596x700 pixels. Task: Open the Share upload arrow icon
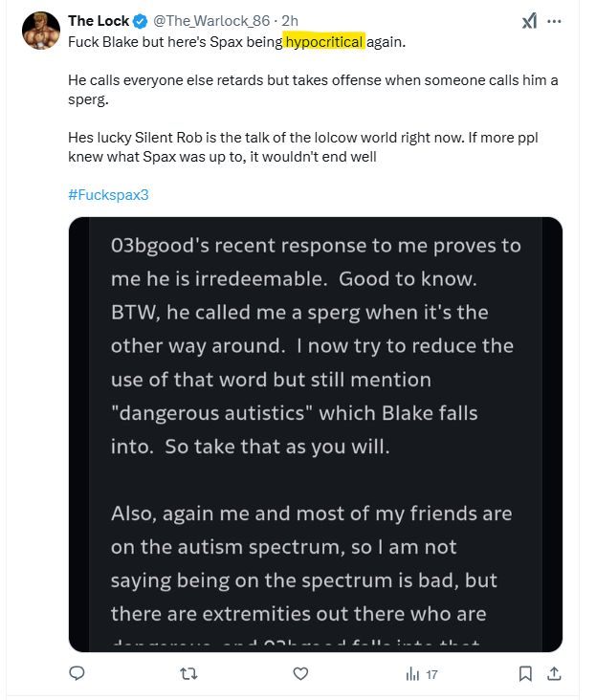click(553, 674)
